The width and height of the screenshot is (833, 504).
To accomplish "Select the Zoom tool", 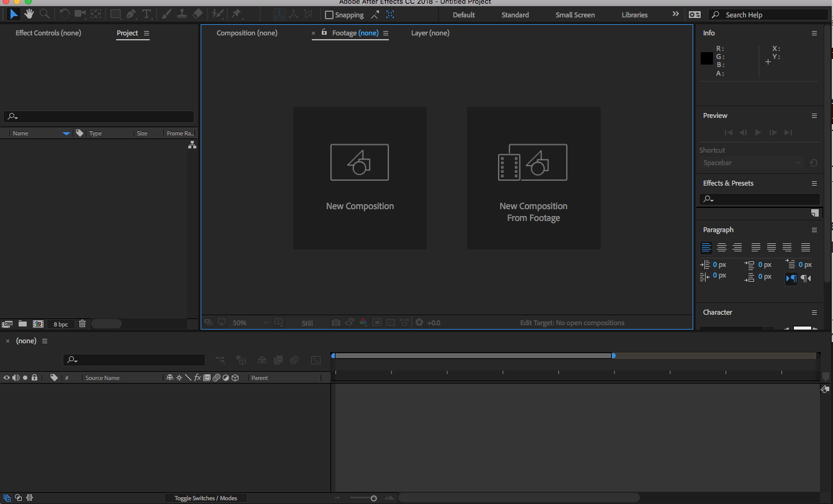I will [x=43, y=14].
